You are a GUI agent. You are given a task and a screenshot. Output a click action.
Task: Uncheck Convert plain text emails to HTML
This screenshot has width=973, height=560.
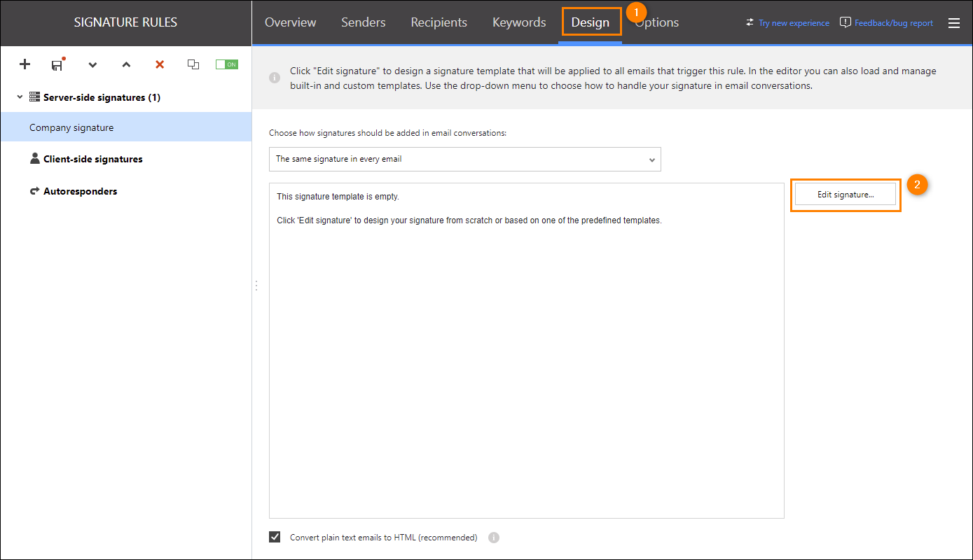275,536
